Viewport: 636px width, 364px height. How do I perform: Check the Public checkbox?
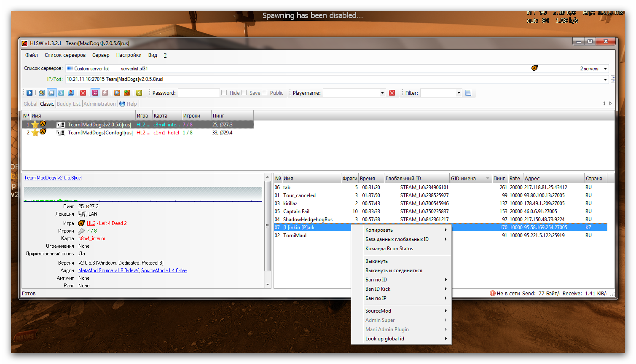tap(265, 93)
